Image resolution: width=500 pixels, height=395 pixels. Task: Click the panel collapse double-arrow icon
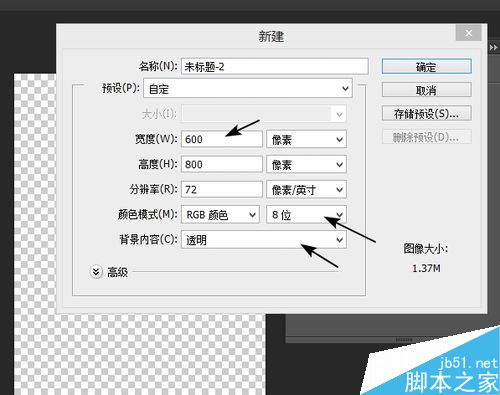(494, 48)
